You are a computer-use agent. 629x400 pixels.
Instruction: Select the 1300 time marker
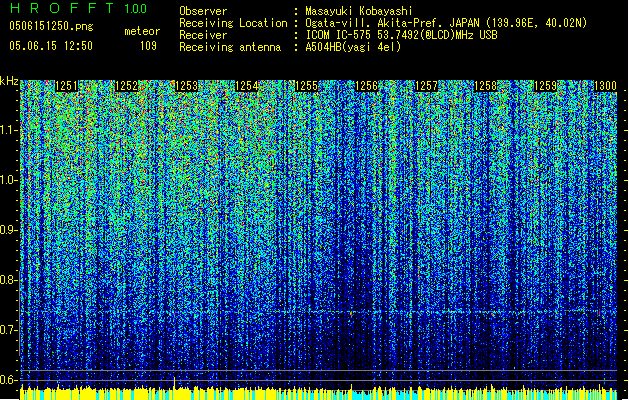(x=604, y=87)
